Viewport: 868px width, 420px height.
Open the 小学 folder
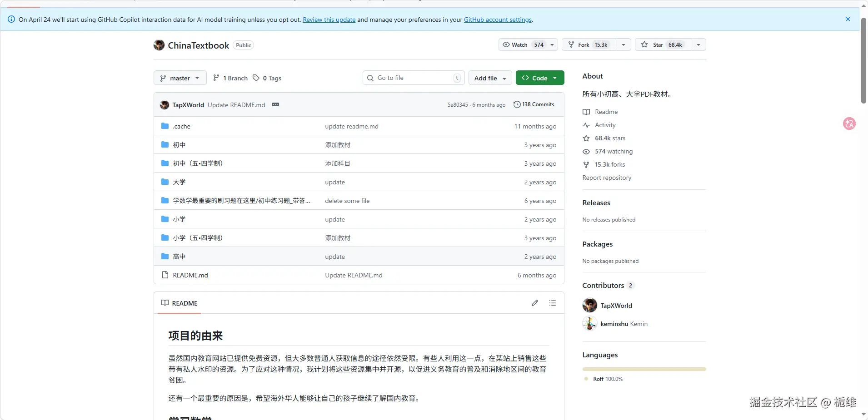[x=180, y=219]
